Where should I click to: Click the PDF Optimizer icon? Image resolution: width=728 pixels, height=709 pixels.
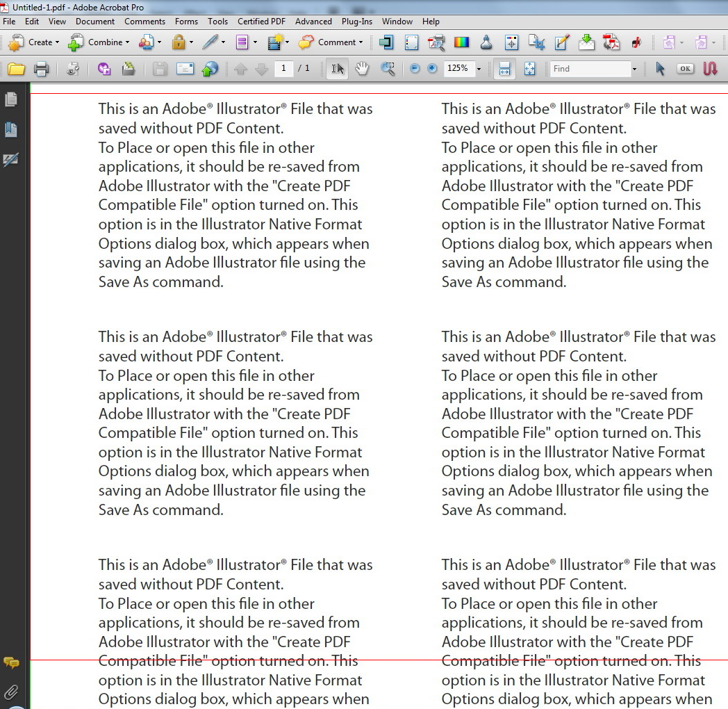[611, 42]
